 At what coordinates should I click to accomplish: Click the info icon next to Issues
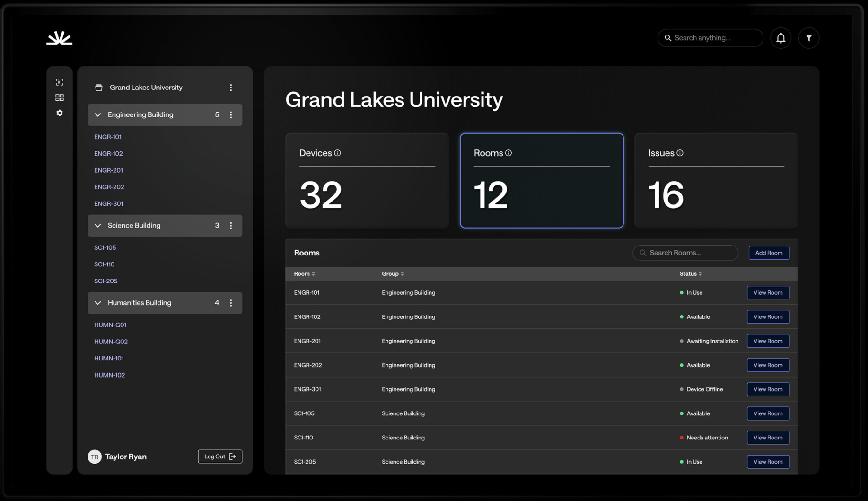(680, 153)
